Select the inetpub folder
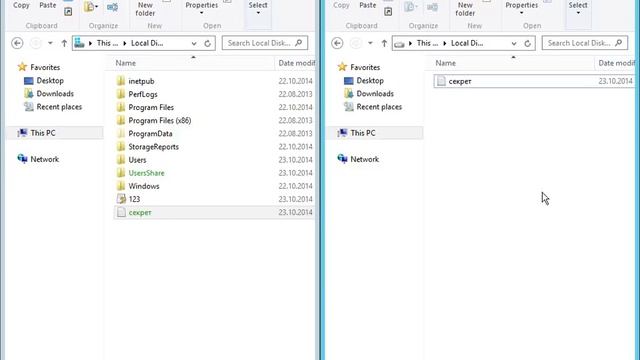This screenshot has width=640, height=360. click(x=141, y=81)
